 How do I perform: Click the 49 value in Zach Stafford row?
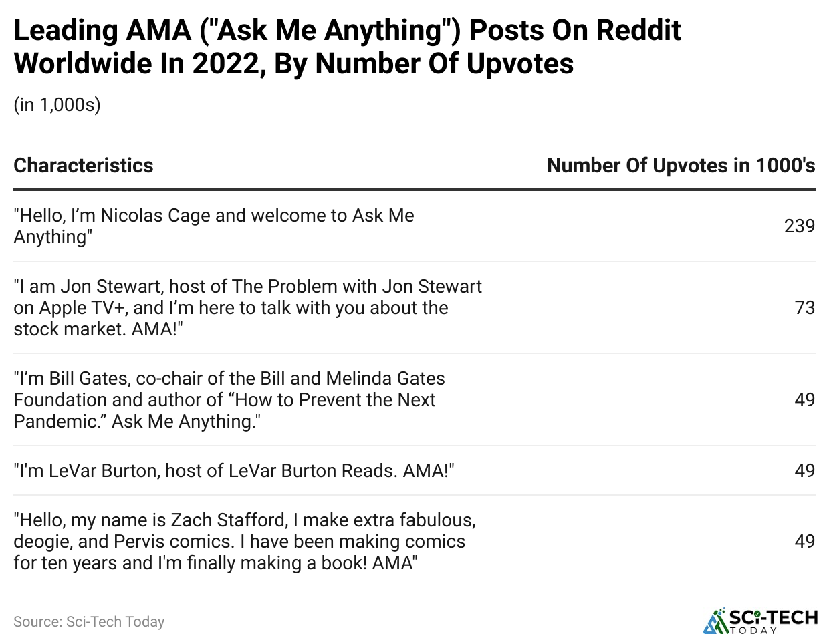point(804,541)
